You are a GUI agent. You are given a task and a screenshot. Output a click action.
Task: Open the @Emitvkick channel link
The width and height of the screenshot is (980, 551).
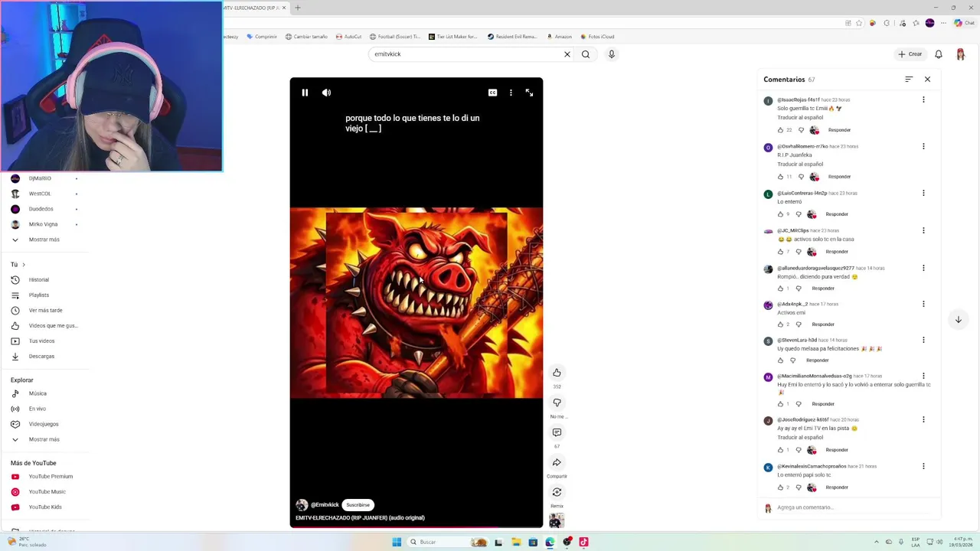pos(325,505)
